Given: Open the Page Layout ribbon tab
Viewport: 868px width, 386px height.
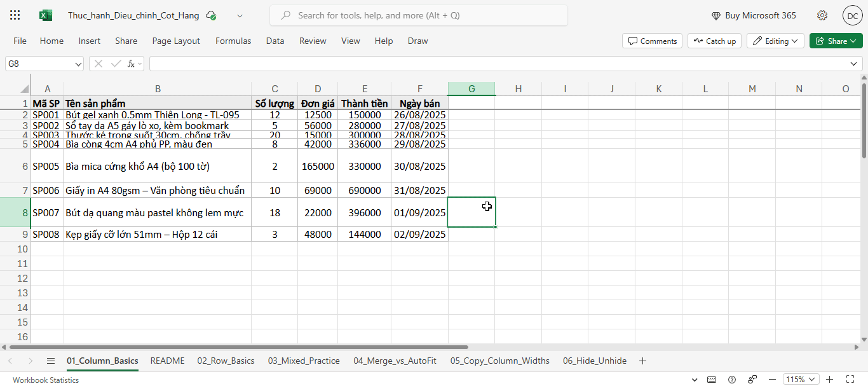Looking at the screenshot, I should (x=176, y=41).
